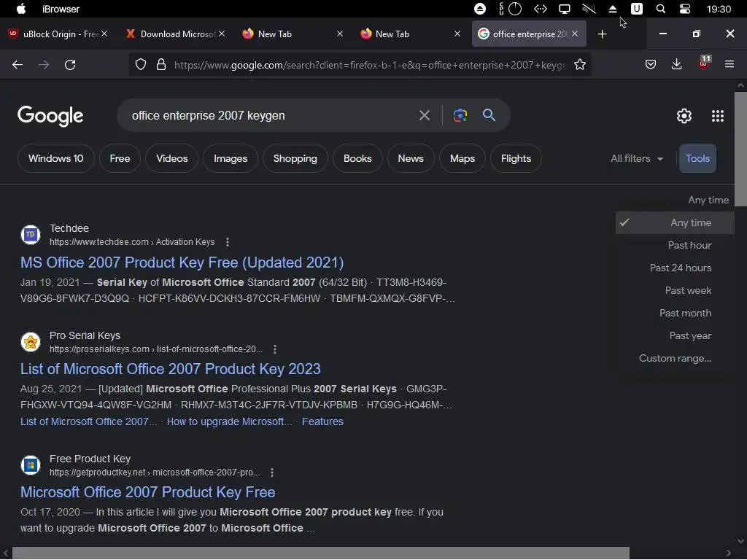Switch to Shopping results
The height and width of the screenshot is (560, 747).
pyautogui.click(x=295, y=158)
